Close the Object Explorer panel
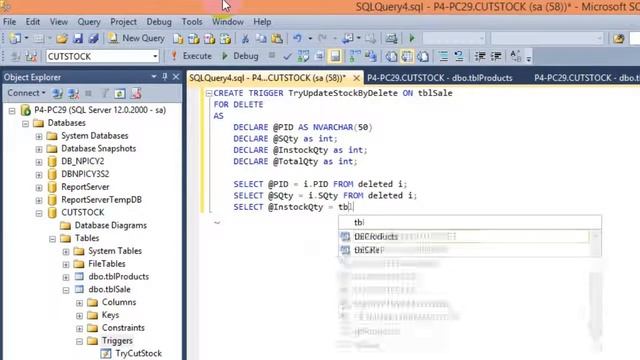Viewport: 640px width, 360px height. pos(176,77)
